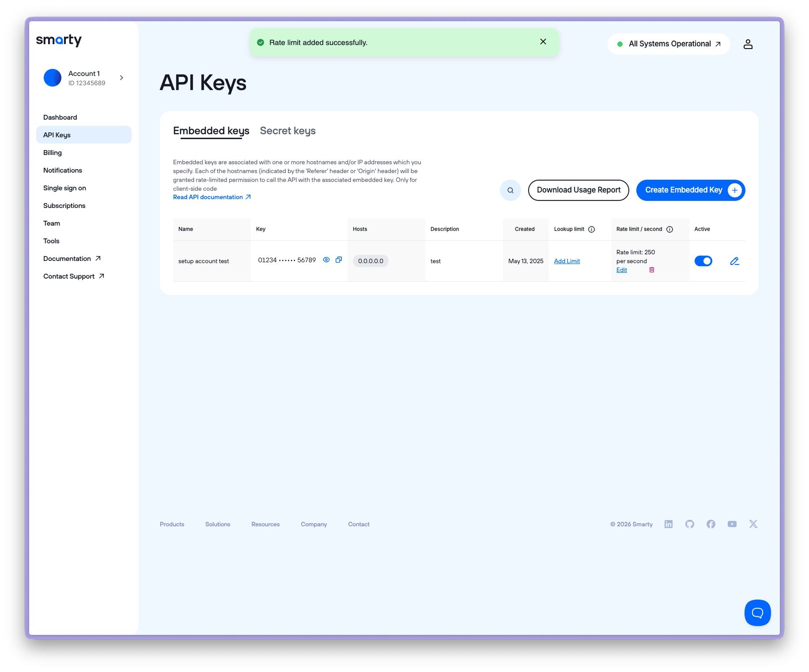The image size is (809, 672).
Task: Show the Lookup limit info tooltip icon
Action: 592,229
